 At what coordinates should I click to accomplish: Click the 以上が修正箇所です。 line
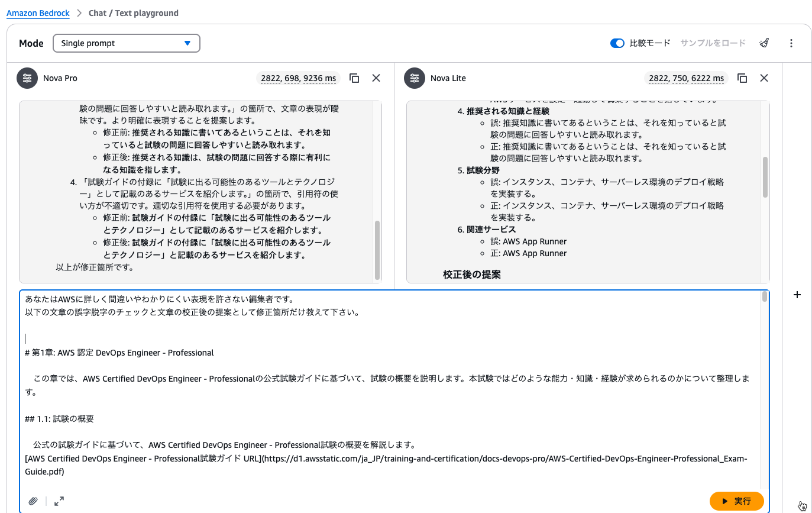pyautogui.click(x=95, y=267)
